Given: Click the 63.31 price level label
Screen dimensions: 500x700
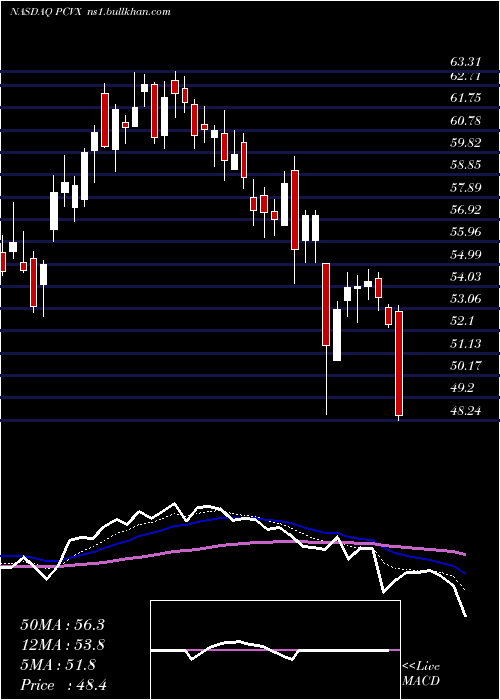Looking at the screenshot, I should point(466,62).
